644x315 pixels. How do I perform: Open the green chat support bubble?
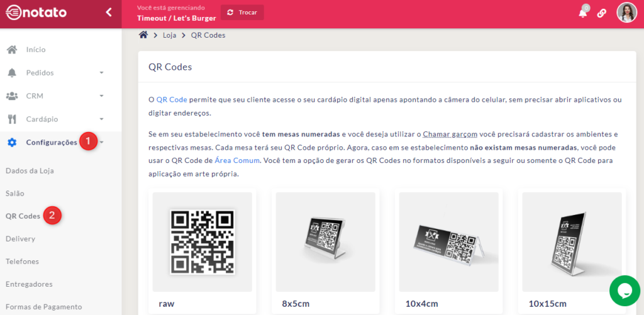click(x=625, y=290)
